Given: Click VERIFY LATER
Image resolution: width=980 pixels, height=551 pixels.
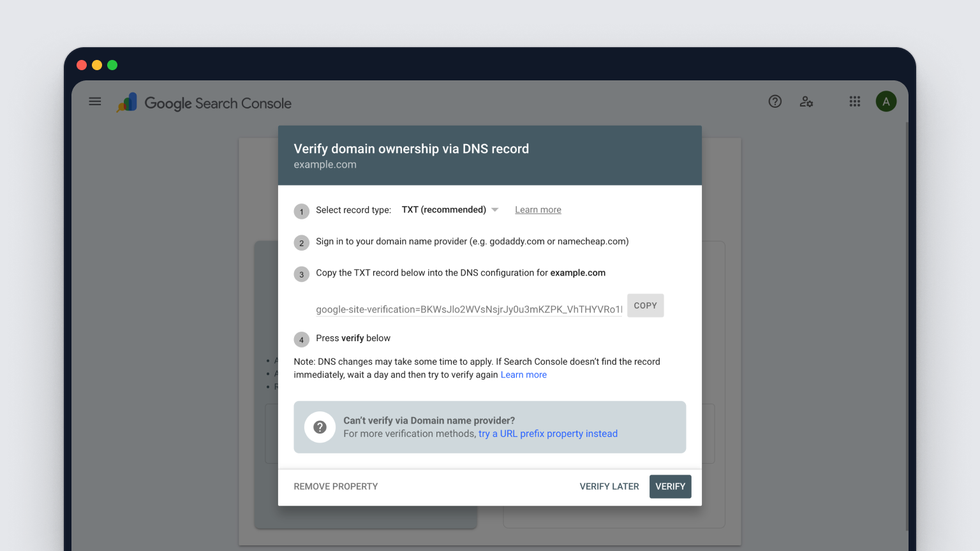Looking at the screenshot, I should tap(609, 486).
